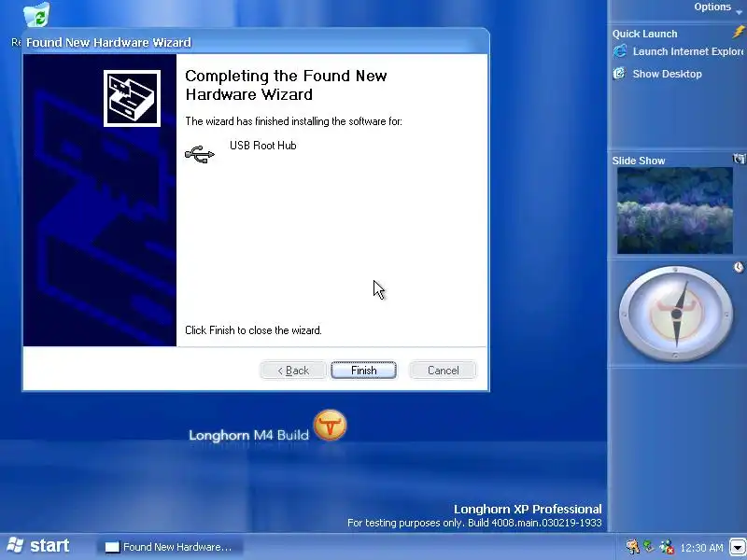Click the 'Click Finish to close the wizard.' text

(x=253, y=330)
